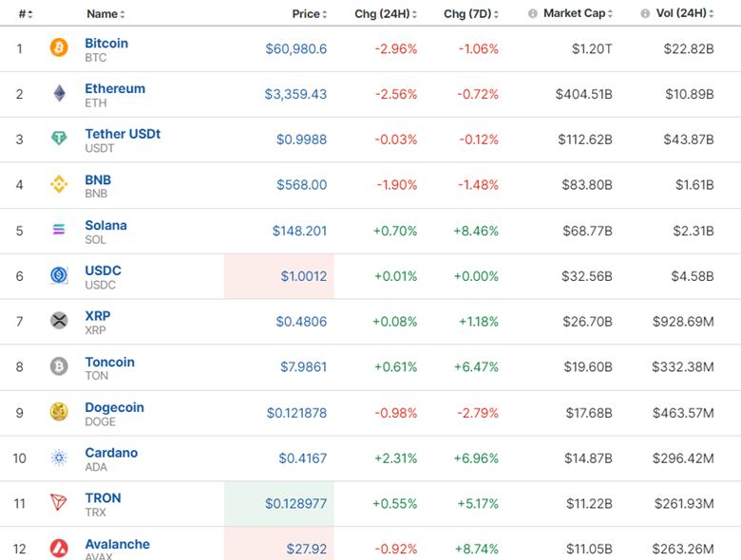The width and height of the screenshot is (741, 560).
Task: Click Ethereum price $3,359.43
Action: 295,94
